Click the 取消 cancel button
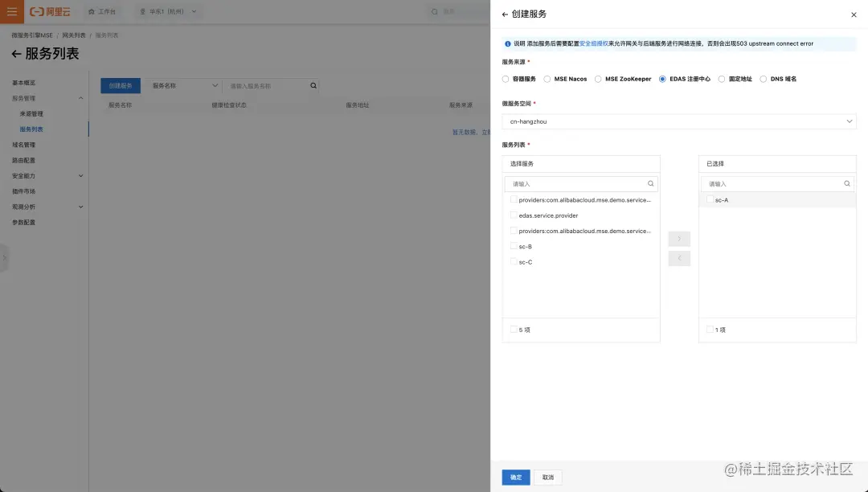Image resolution: width=868 pixels, height=492 pixels. (x=548, y=477)
